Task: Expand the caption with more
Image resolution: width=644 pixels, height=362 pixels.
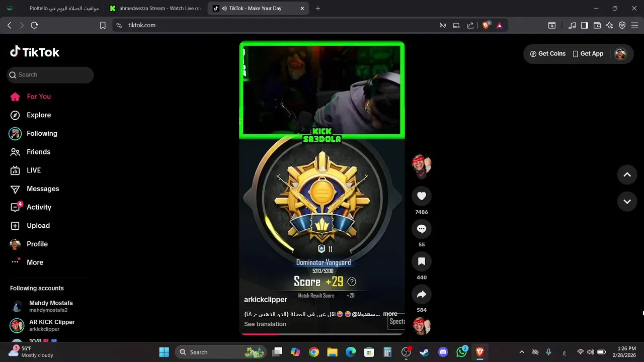Action: tap(390, 314)
